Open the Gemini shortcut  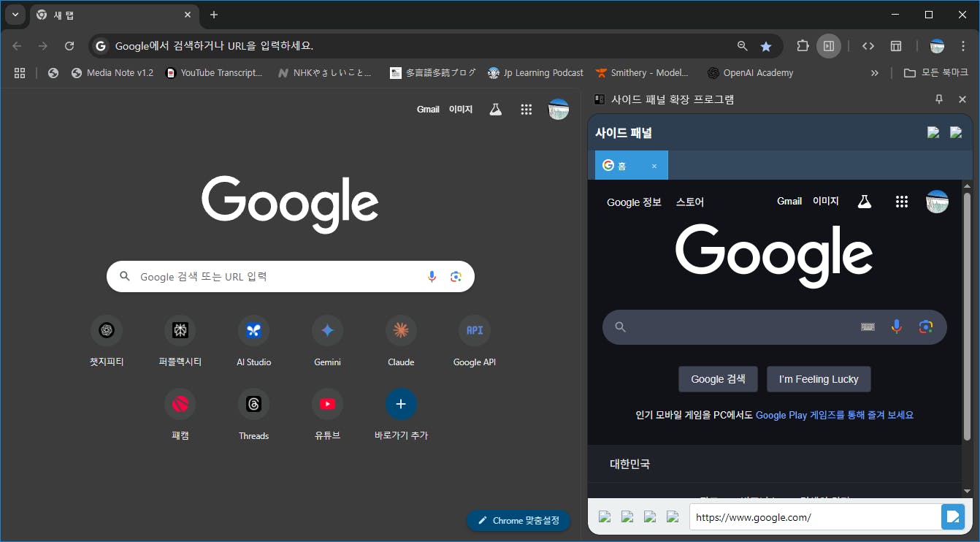pyautogui.click(x=327, y=342)
